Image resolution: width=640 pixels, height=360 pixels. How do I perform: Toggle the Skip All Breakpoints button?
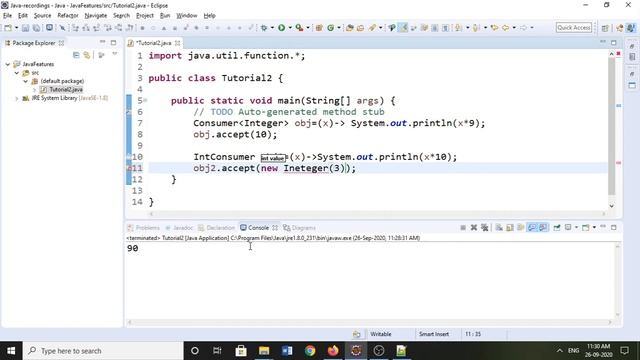click(x=62, y=28)
